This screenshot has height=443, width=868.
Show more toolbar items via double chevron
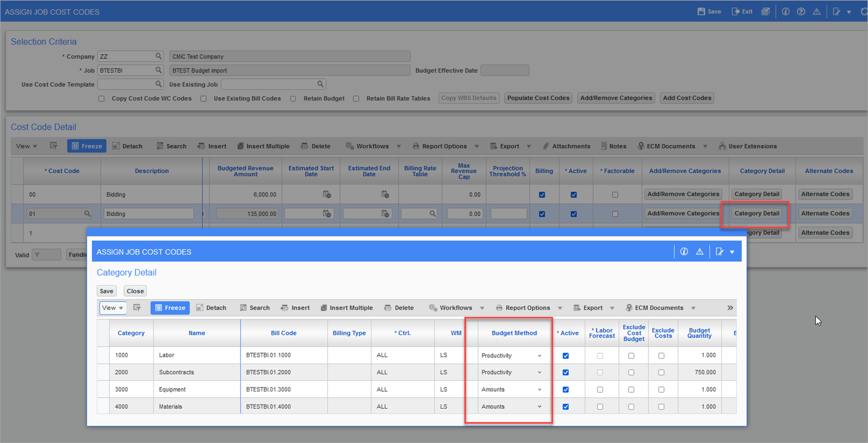click(730, 308)
